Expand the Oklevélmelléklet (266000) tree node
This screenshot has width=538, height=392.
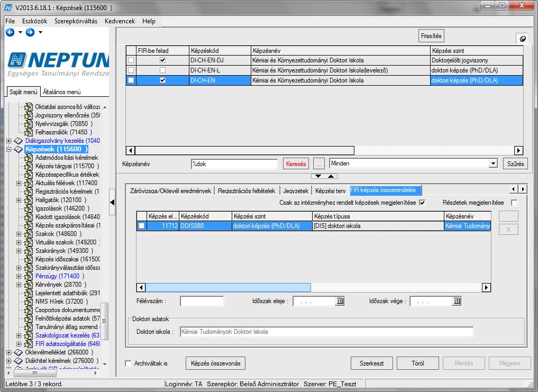coord(8,352)
